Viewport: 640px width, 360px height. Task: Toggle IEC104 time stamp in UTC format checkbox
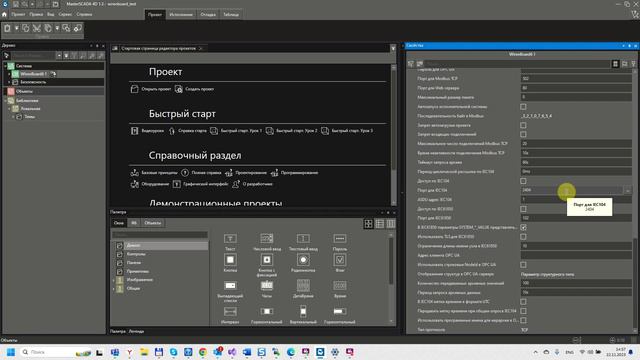523,302
